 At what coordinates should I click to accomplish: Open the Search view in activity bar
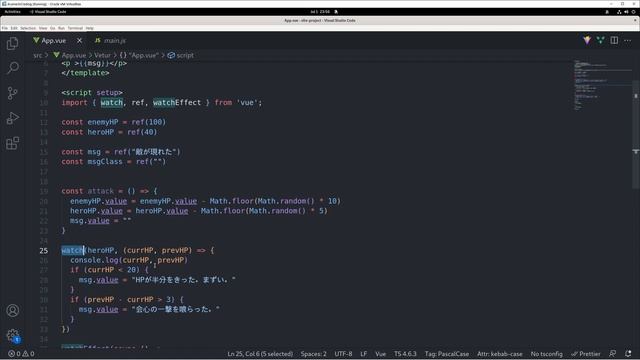click(12, 68)
